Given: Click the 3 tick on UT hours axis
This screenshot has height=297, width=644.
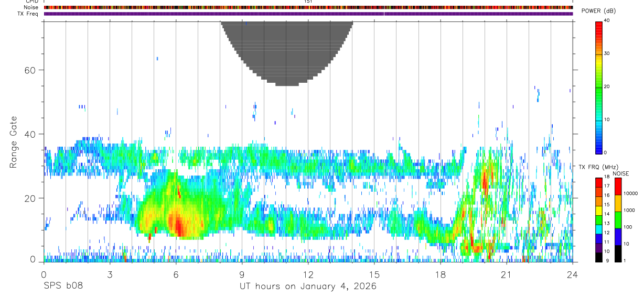Looking at the screenshot, I should (x=110, y=276).
